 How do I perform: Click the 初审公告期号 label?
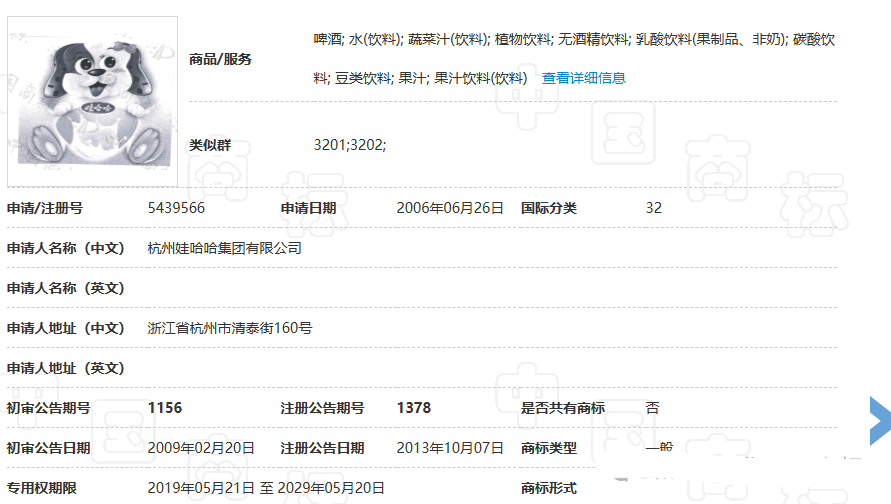coord(48,408)
